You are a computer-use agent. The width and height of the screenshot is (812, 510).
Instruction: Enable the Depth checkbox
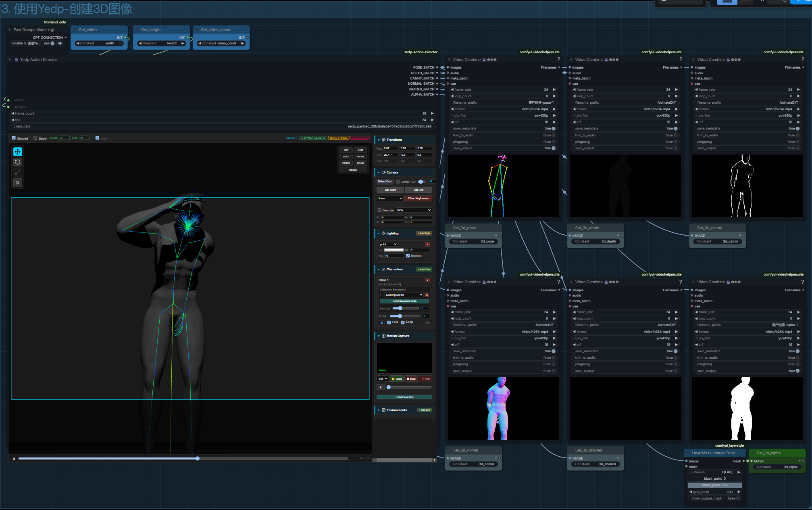point(35,138)
